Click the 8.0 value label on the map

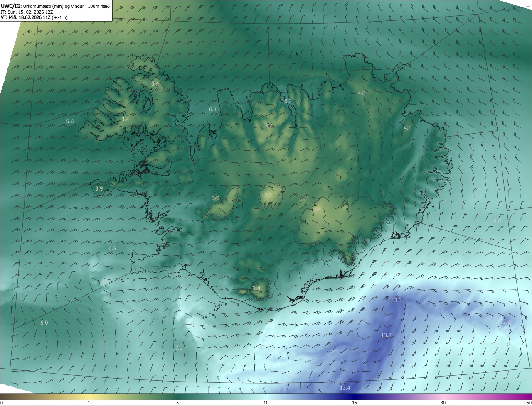[497, 221]
